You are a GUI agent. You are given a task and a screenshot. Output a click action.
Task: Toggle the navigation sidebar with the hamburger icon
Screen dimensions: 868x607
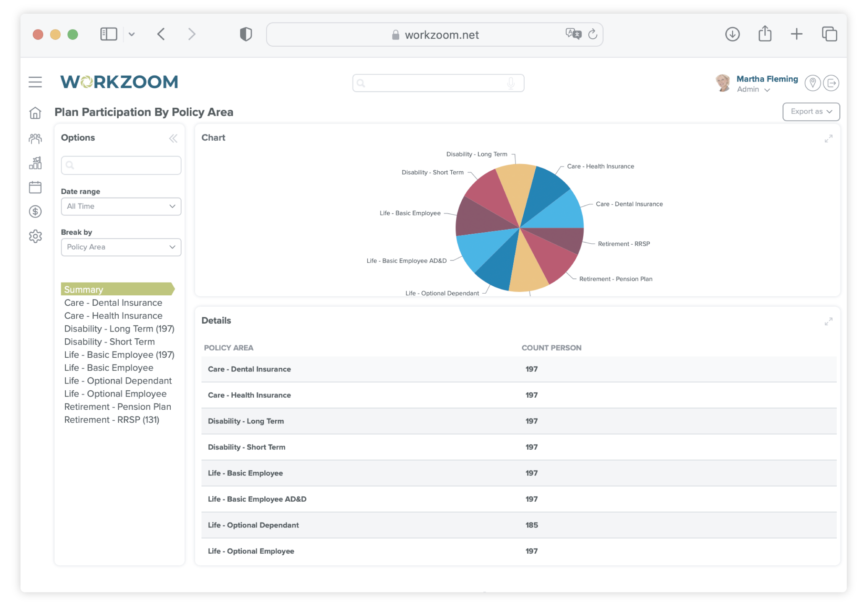pos(35,82)
